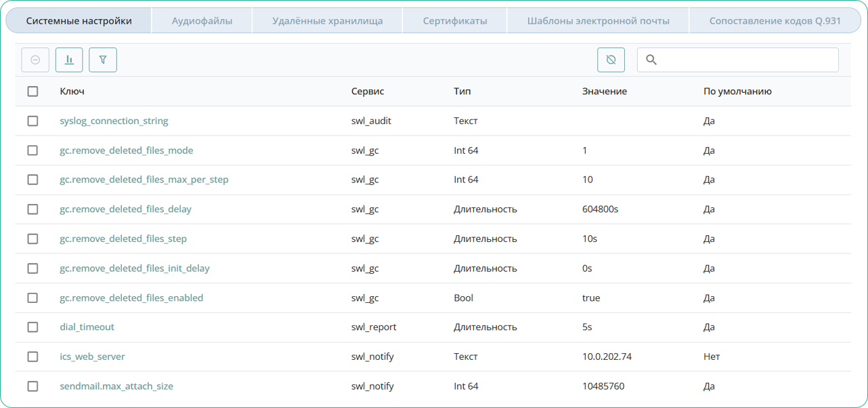Open the gc.remove_deleted_files_enabled setting
Viewport: 868px width, 408px height.
pos(131,298)
